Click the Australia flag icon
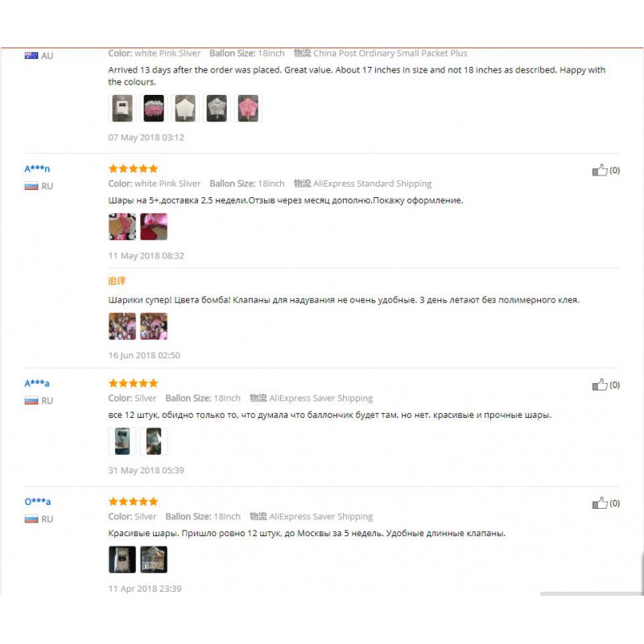This screenshot has height=644, width=644. pos(31,56)
